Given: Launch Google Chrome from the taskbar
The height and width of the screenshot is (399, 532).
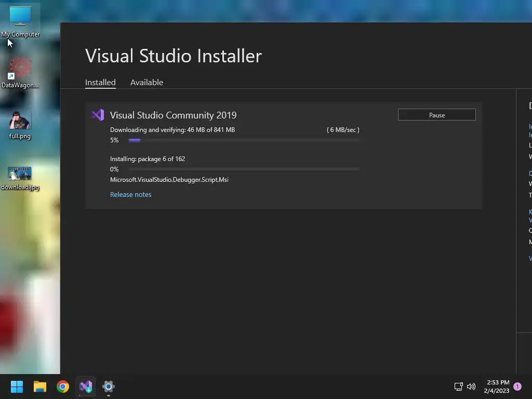Looking at the screenshot, I should 63,387.
